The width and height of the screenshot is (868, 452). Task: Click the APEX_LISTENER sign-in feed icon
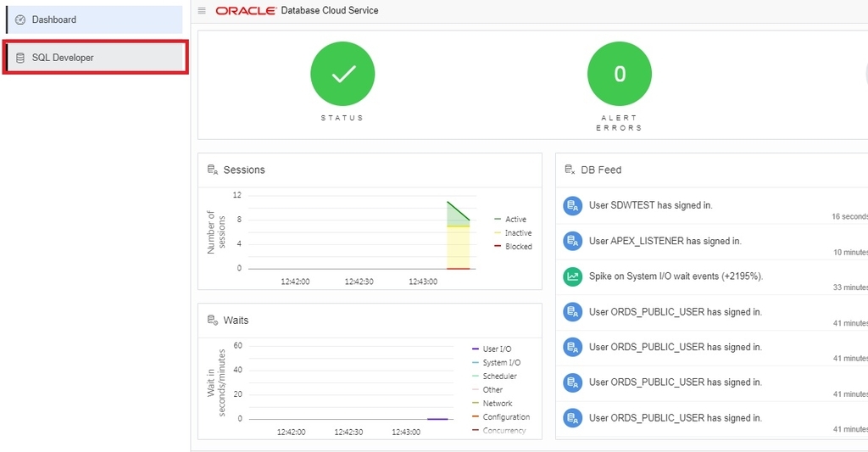click(572, 241)
